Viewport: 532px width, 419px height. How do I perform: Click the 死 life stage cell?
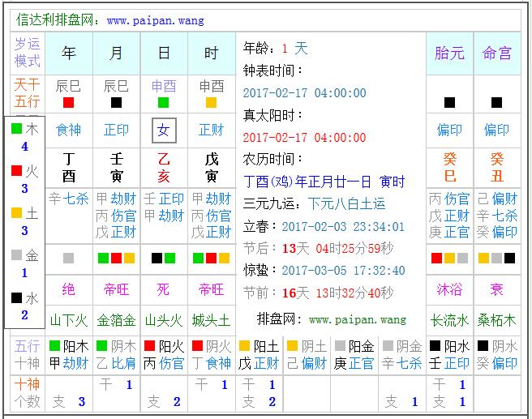point(164,290)
